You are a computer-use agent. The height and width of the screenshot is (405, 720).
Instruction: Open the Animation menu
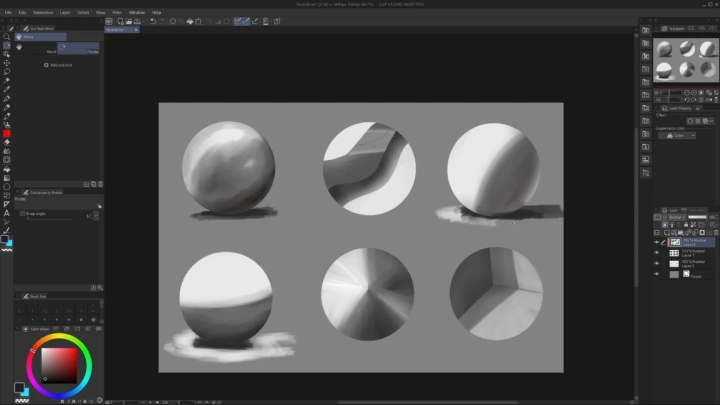(x=43, y=12)
